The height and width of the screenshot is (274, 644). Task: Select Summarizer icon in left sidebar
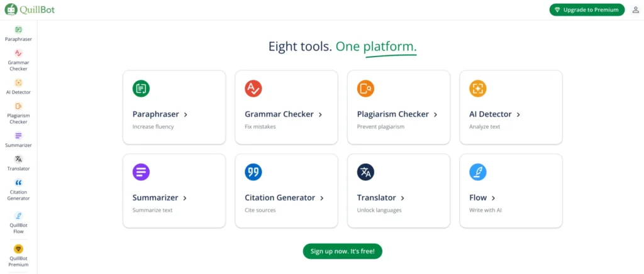(18, 136)
